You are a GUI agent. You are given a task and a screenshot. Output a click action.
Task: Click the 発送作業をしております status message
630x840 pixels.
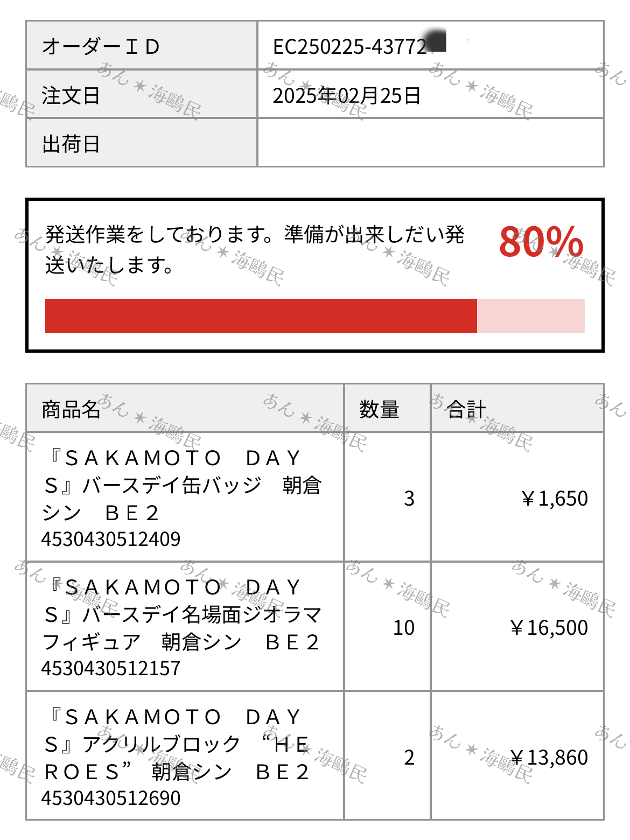tap(254, 249)
